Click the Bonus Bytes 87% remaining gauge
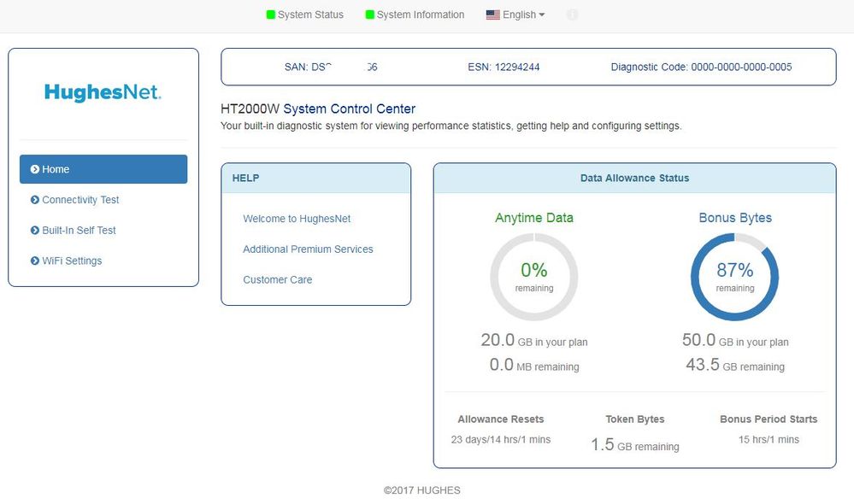 (x=734, y=277)
